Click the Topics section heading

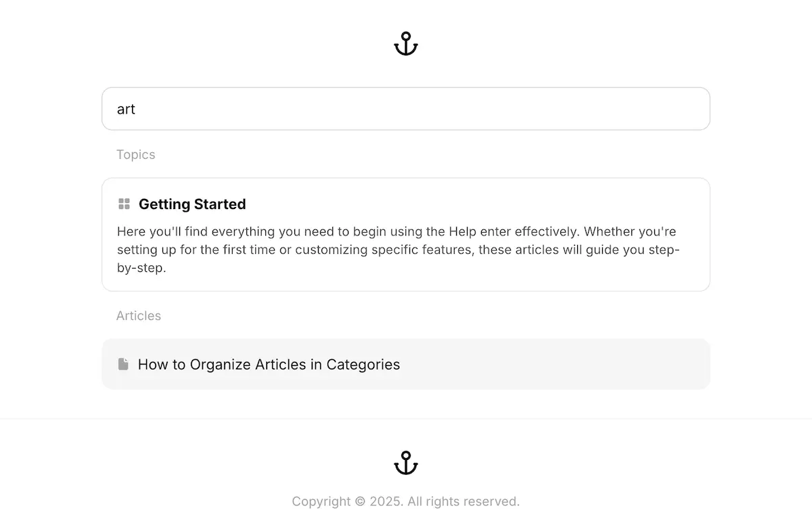135,155
